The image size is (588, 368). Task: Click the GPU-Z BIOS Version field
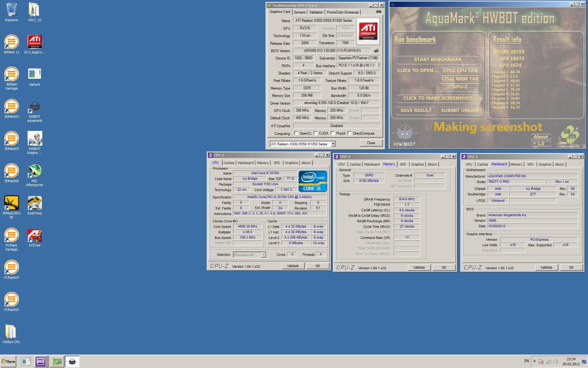[x=332, y=51]
